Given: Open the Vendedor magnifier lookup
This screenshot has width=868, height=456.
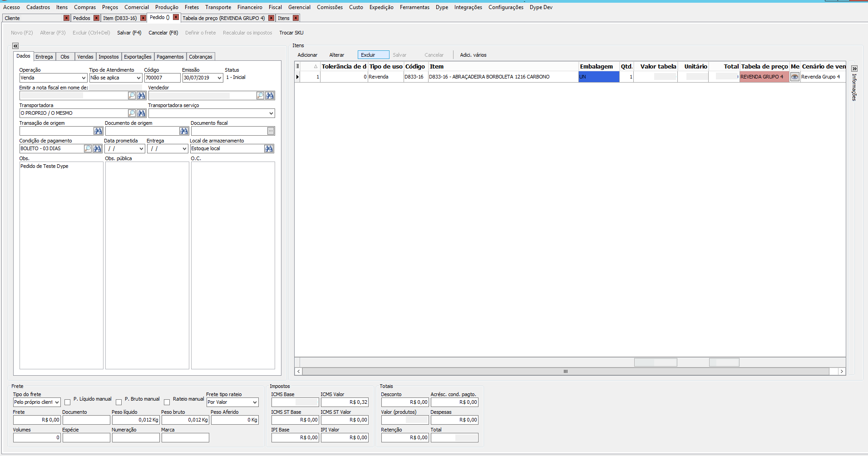Looking at the screenshot, I should coord(260,96).
